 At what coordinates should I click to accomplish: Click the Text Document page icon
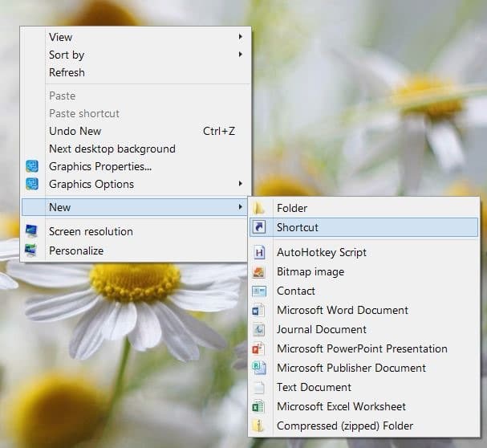tap(259, 387)
